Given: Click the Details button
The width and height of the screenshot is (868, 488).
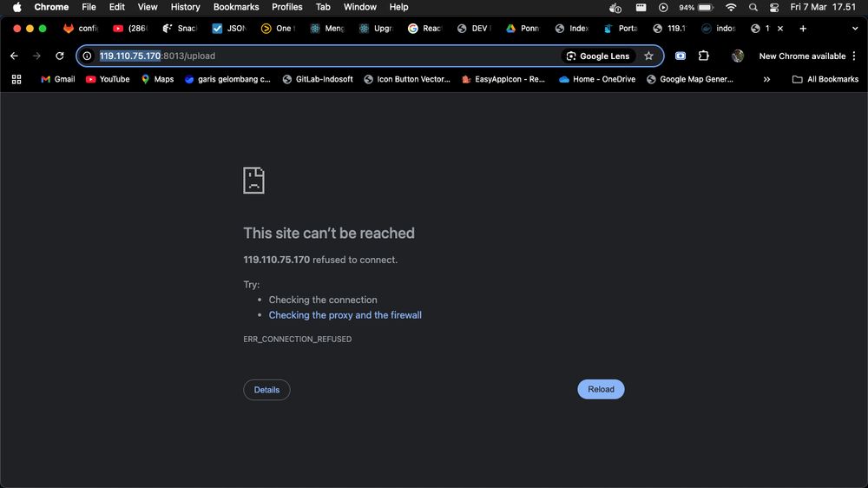Looking at the screenshot, I should (x=266, y=390).
